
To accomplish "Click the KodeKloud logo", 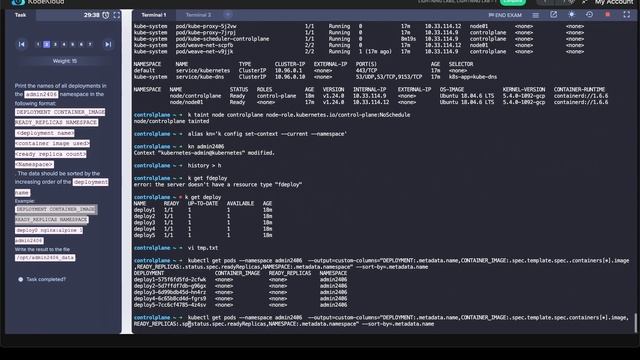I will click(x=38, y=2).
